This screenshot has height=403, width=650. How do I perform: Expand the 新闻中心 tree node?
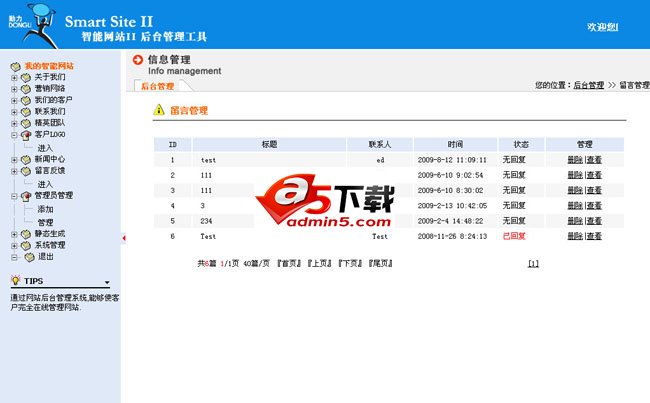pyautogui.click(x=14, y=160)
